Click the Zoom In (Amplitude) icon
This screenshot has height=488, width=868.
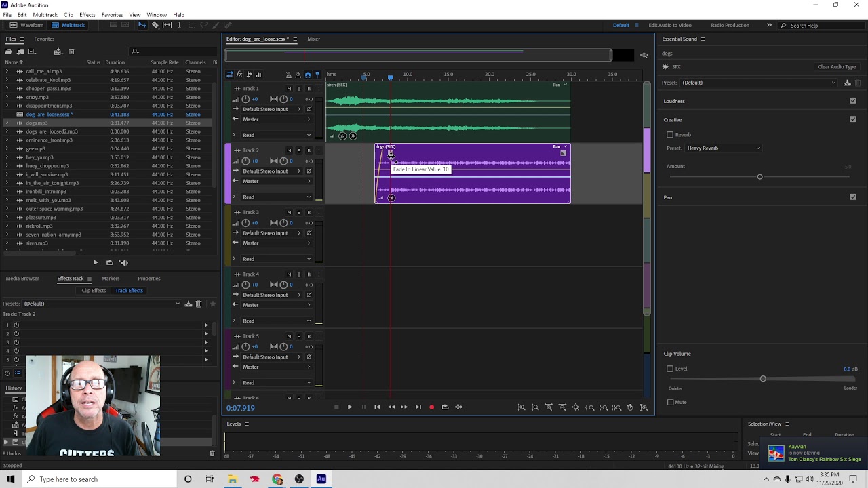(x=521, y=407)
